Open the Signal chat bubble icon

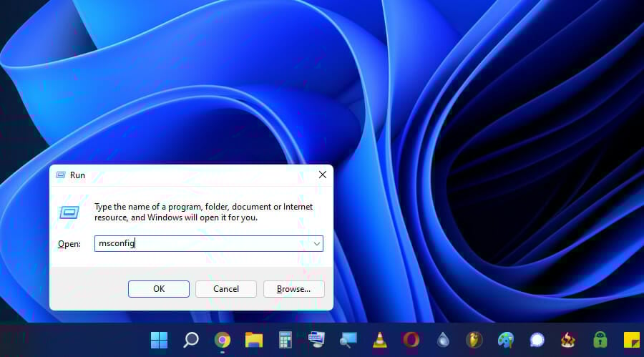click(x=537, y=340)
